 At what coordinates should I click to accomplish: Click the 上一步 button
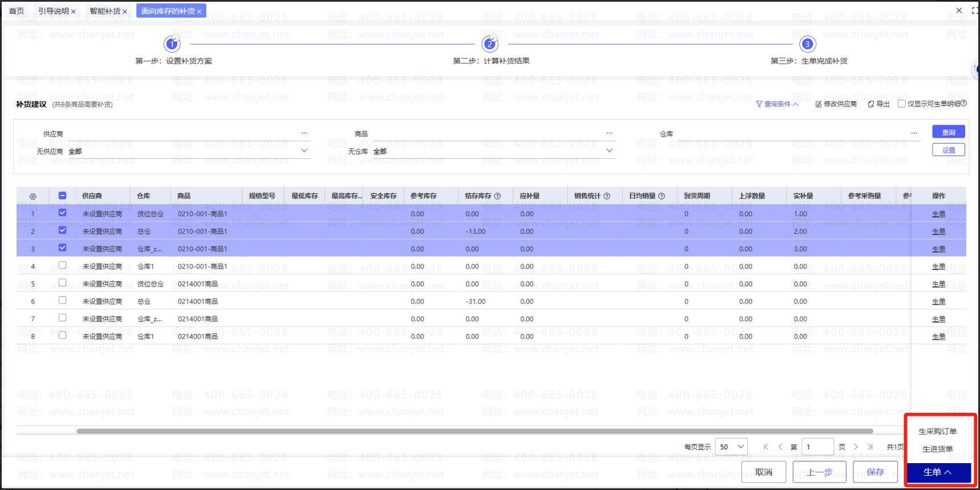[819, 472]
